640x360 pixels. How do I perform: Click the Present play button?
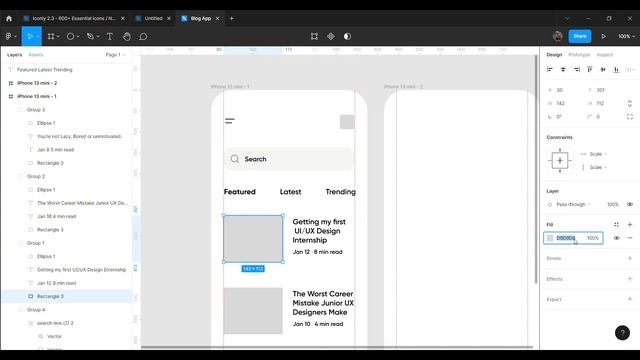(603, 36)
